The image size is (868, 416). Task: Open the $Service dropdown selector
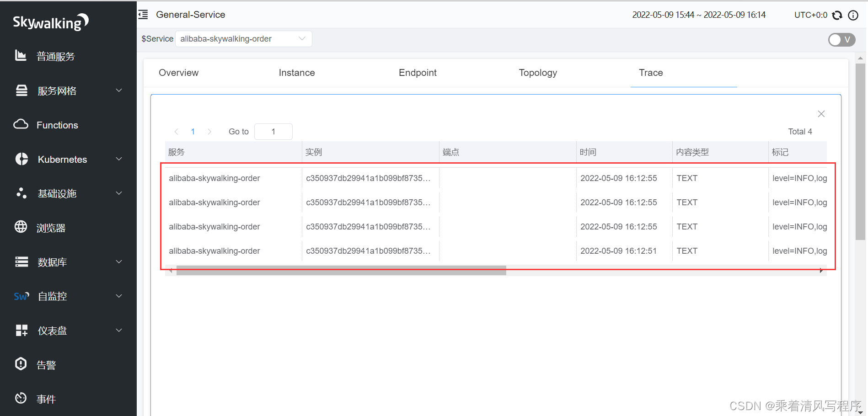click(x=244, y=39)
